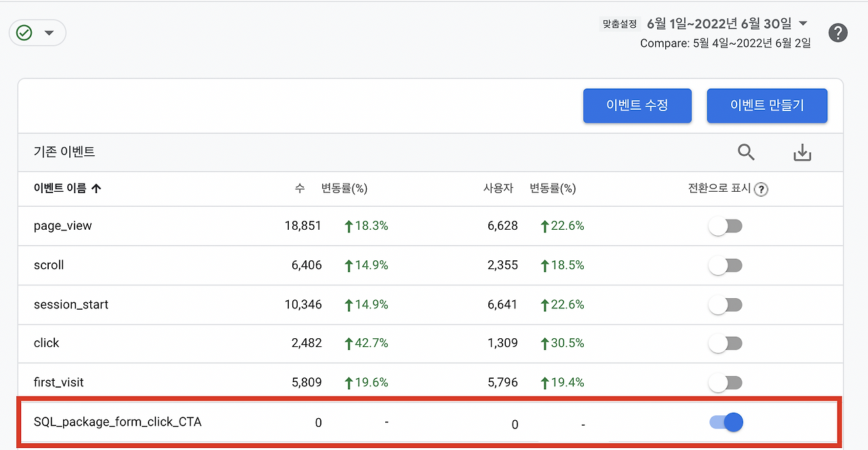868x450 pixels.
Task: Click the users value 1,309
Action: [x=502, y=343]
